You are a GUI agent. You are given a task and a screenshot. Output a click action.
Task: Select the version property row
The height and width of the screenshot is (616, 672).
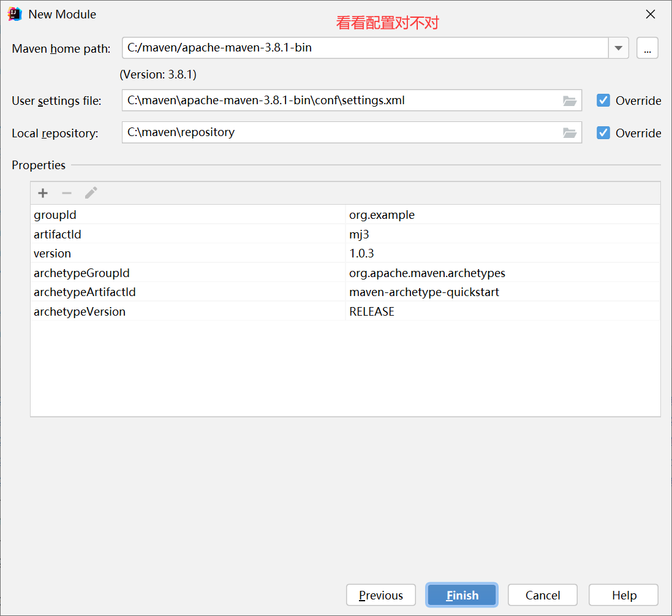tap(345, 253)
